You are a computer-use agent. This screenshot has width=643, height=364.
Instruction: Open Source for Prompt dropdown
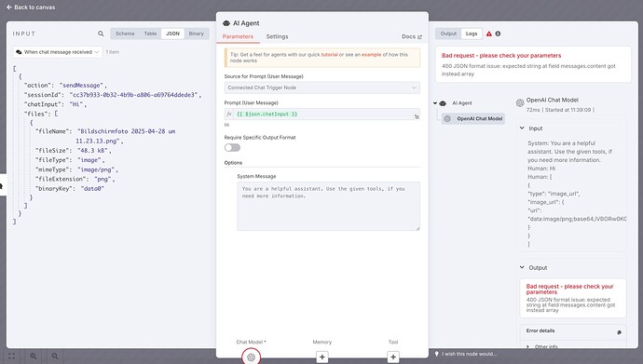point(321,88)
